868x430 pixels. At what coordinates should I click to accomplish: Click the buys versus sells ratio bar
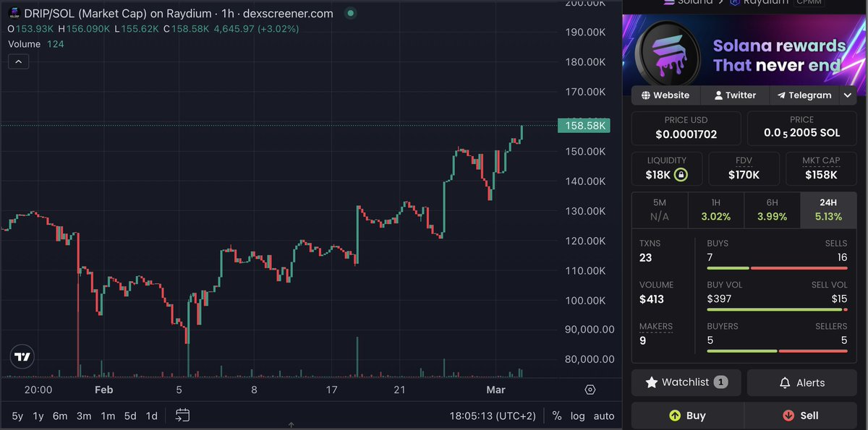click(x=777, y=268)
